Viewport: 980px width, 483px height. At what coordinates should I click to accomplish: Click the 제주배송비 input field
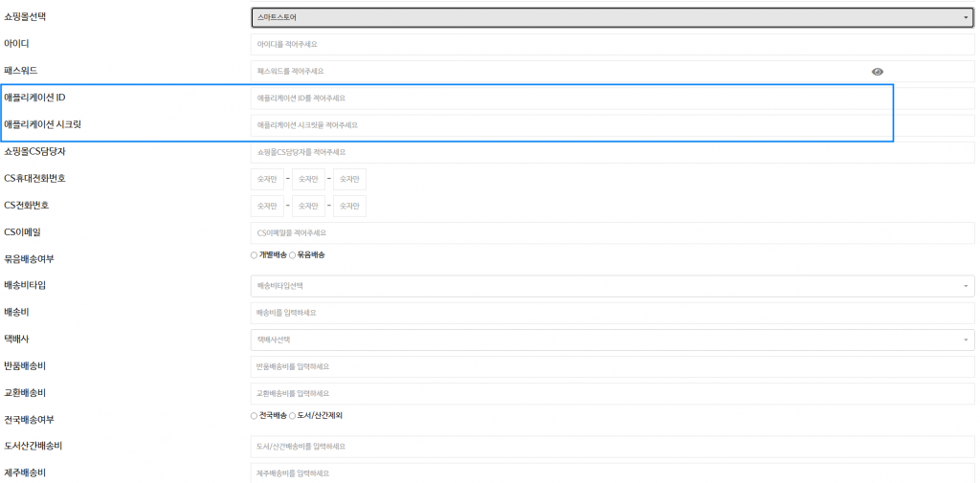pos(612,473)
